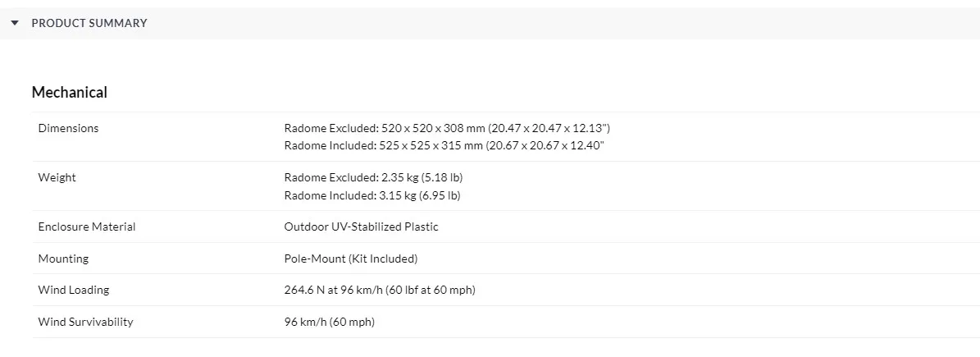Select the Radome Excluded 520 x 520 x 308 mm text
The image size is (980, 357).
click(383, 128)
